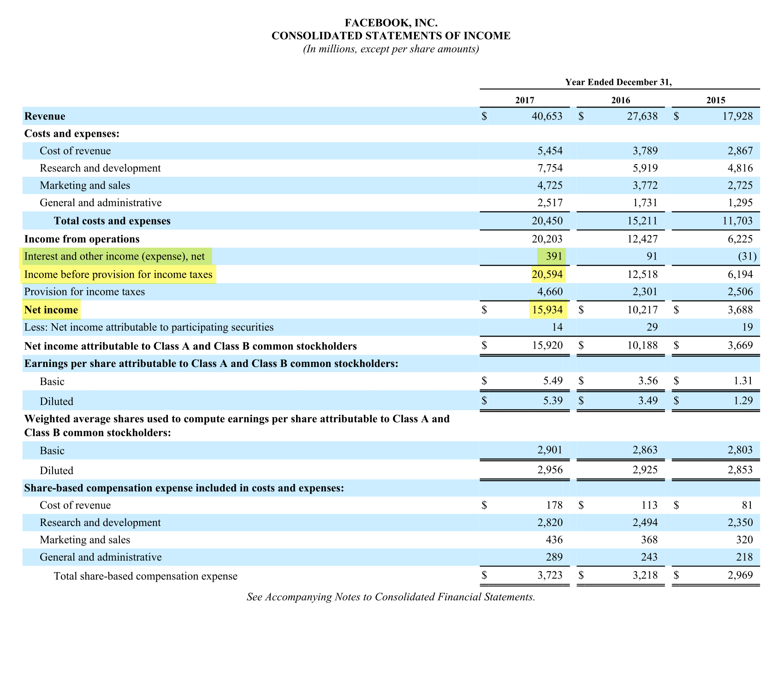Select the basic EPS value 5.49

tap(553, 381)
